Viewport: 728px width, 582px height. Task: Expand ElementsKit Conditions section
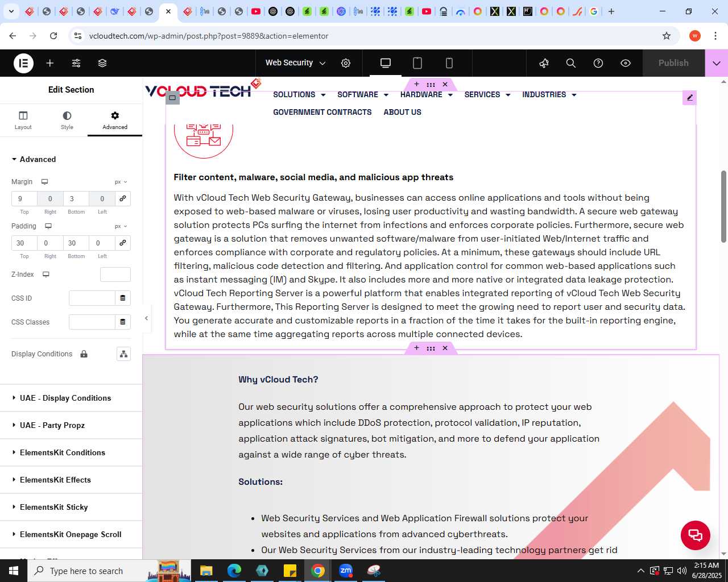(71, 452)
